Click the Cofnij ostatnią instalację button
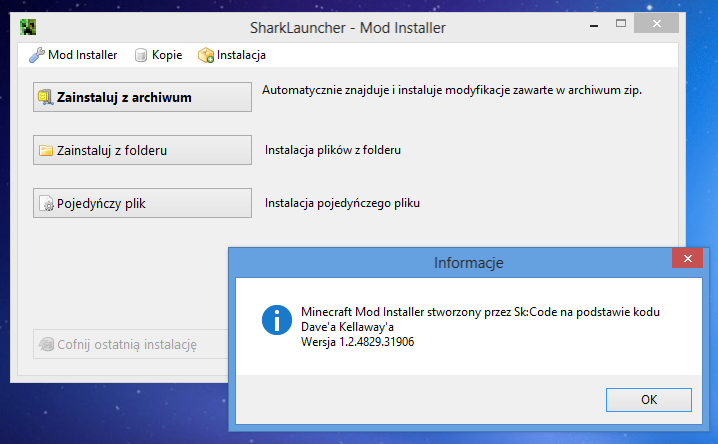Image resolution: width=718 pixels, height=444 pixels. click(131, 344)
